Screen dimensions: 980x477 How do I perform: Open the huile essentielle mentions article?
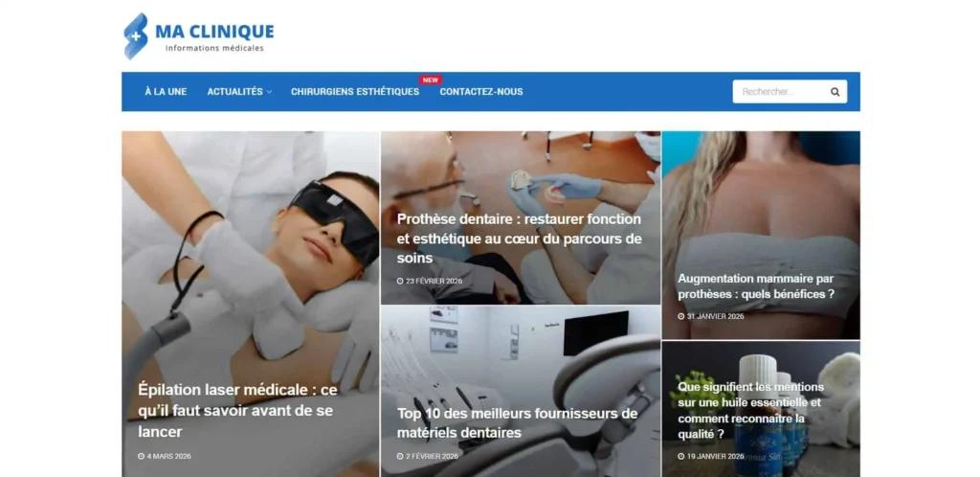750,410
